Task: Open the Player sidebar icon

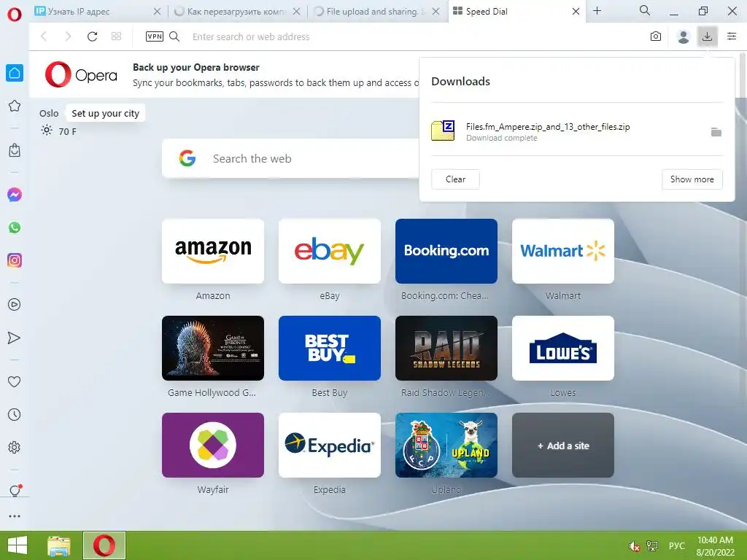Action: point(15,304)
